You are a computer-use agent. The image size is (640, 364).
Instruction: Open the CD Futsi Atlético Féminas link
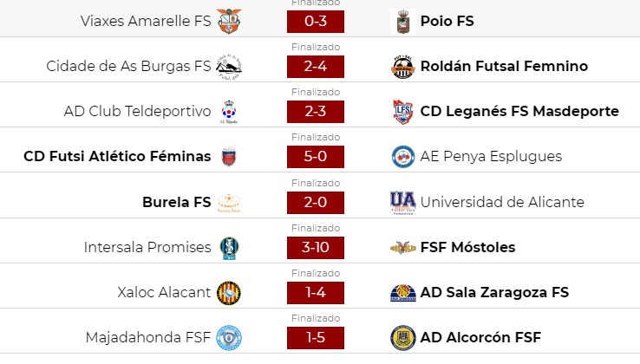pyautogui.click(x=118, y=156)
